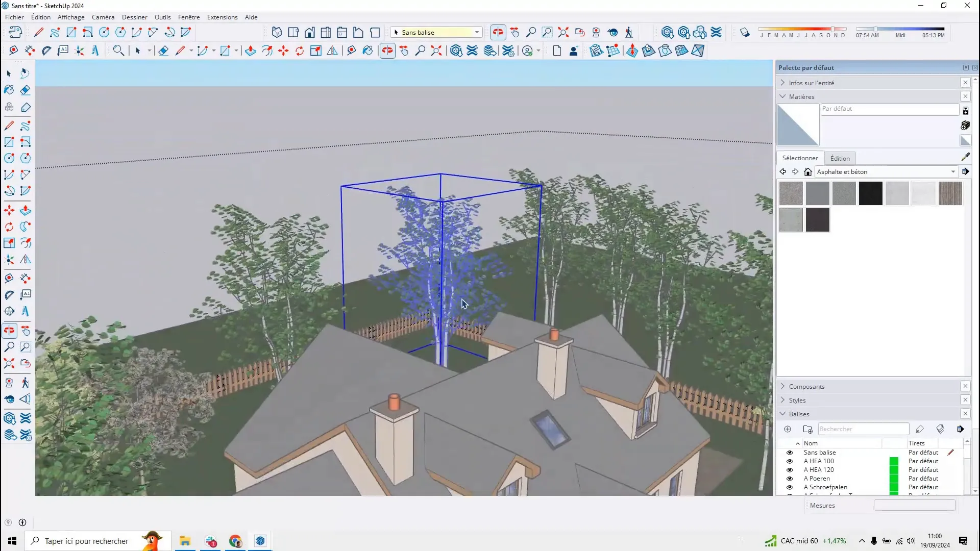This screenshot has width=980, height=551.
Task: Toggle visibility of Sans balise tag
Action: [x=790, y=453]
